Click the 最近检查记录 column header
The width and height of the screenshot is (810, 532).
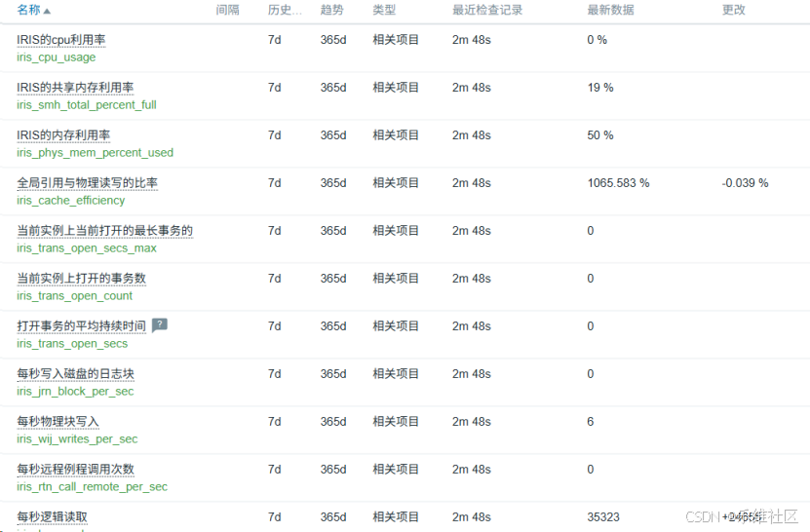487,10
